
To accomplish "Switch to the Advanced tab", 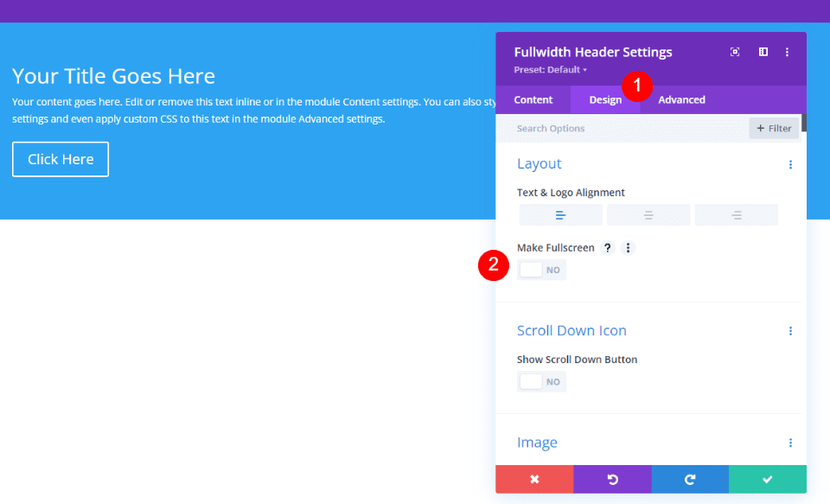I will point(681,99).
